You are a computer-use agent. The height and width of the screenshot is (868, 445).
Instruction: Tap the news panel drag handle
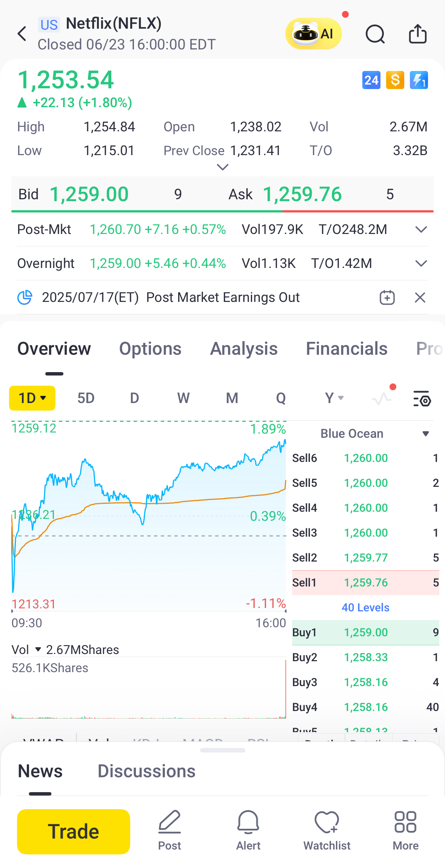(x=223, y=750)
